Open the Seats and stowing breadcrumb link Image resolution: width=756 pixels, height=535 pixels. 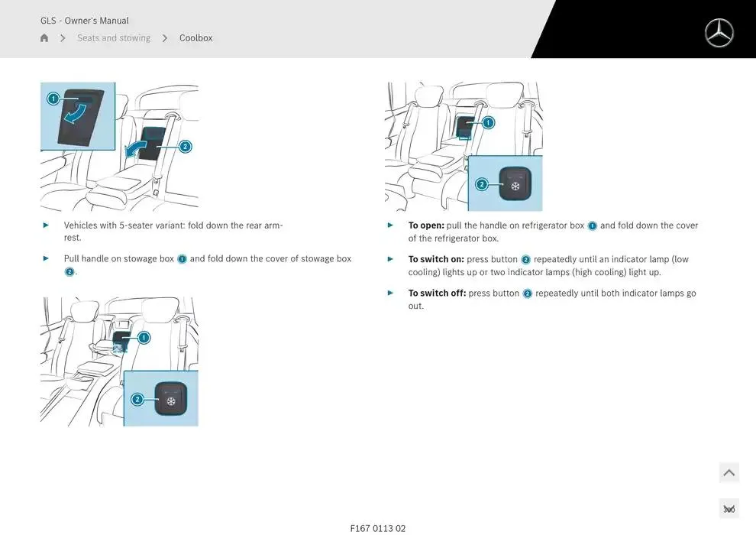point(114,38)
